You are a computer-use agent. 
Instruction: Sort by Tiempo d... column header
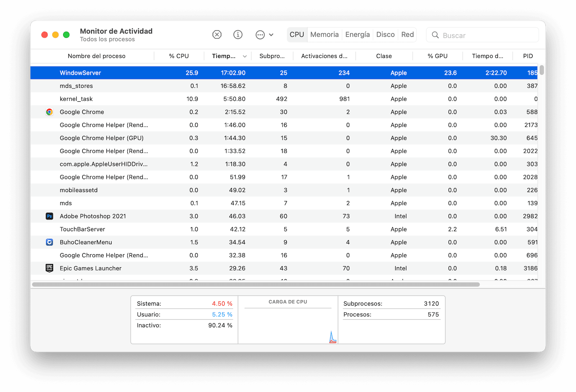(x=487, y=56)
